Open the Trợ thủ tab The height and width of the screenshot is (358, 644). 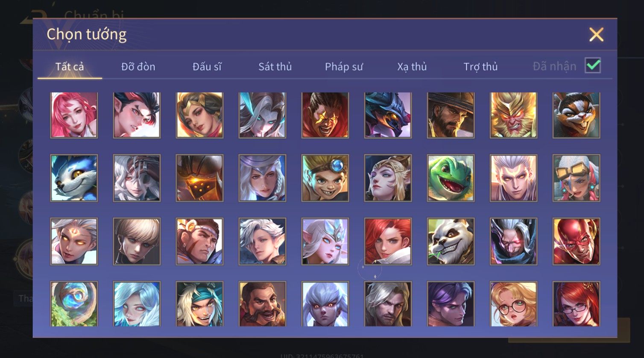[x=481, y=67]
